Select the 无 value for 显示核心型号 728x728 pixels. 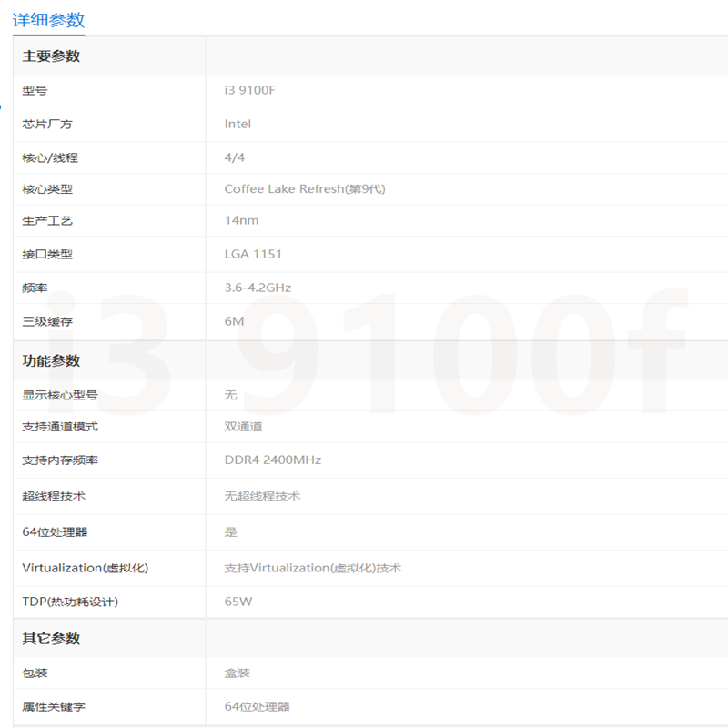coord(231,395)
